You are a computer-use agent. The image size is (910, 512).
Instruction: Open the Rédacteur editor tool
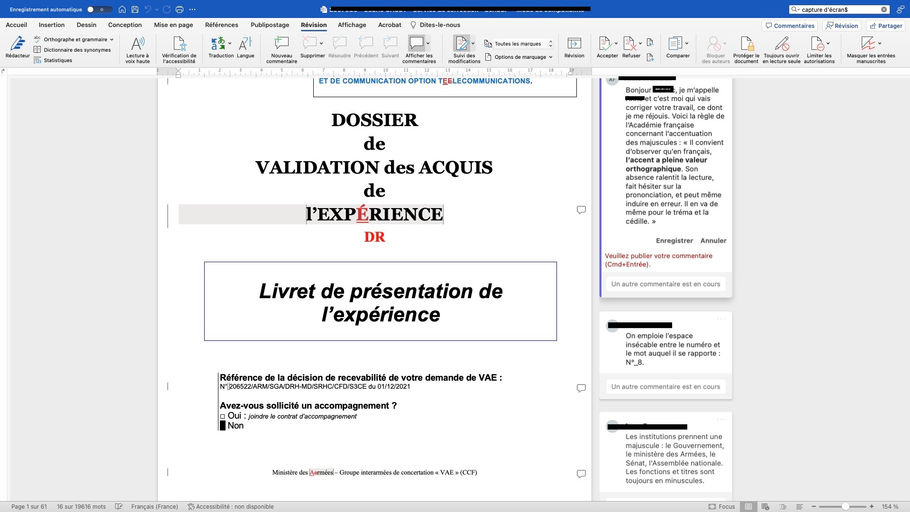[x=17, y=47]
